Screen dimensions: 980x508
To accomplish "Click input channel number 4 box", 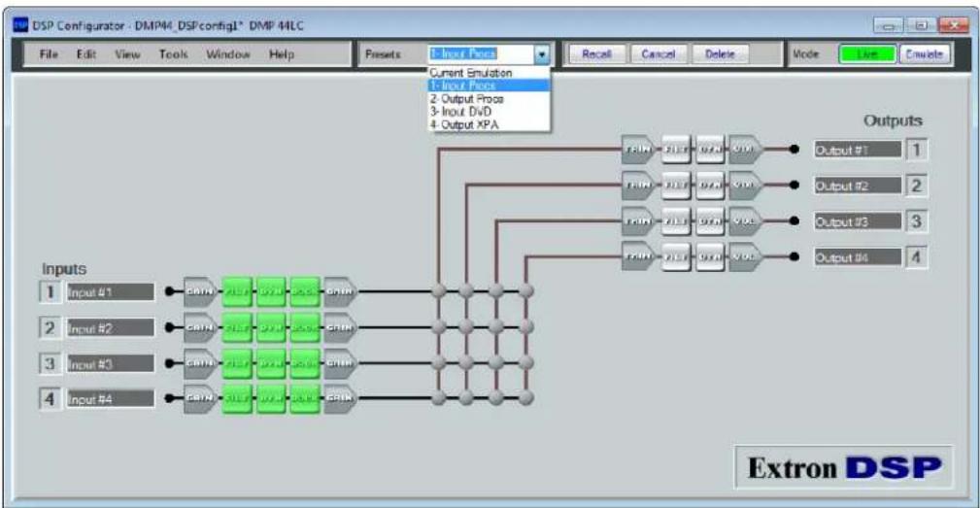I will (50, 398).
